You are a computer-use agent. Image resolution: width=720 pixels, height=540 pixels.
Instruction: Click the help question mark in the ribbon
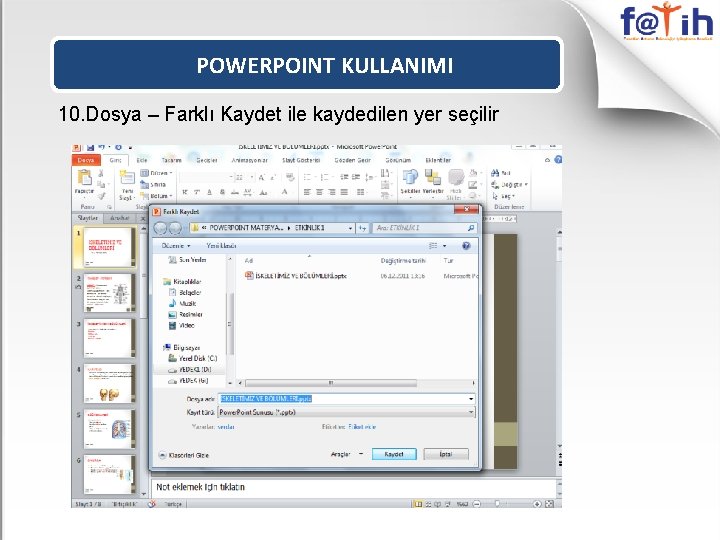[x=558, y=160]
